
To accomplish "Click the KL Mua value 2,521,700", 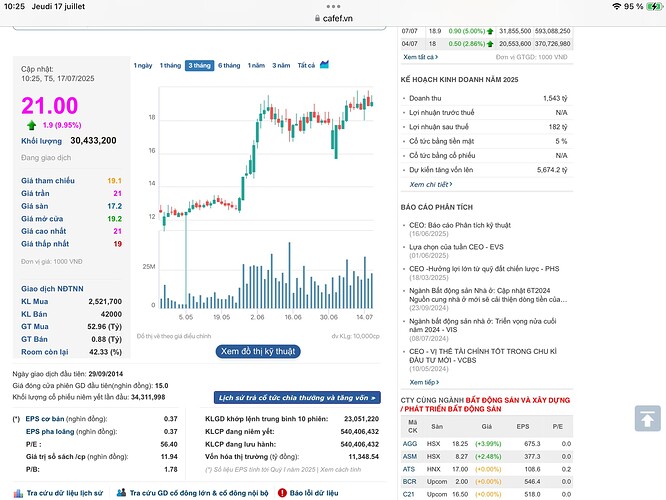I will click(105, 301).
